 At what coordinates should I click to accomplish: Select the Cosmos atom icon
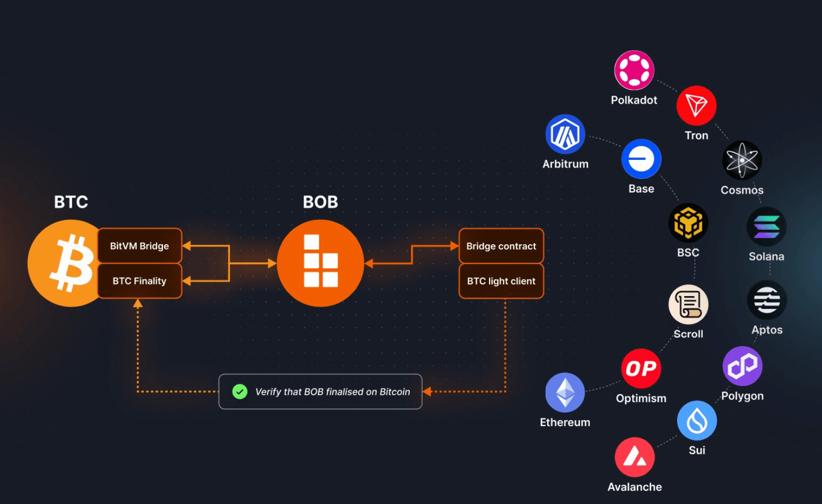[742, 160]
